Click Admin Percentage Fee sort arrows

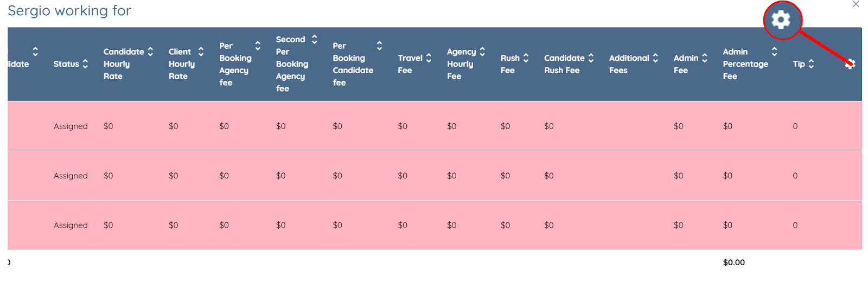click(774, 52)
